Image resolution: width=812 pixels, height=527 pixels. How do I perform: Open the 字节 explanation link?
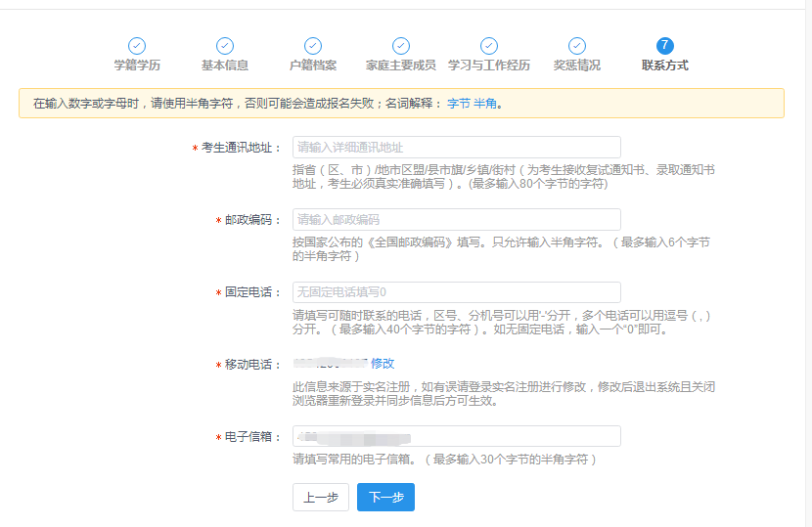click(x=459, y=103)
